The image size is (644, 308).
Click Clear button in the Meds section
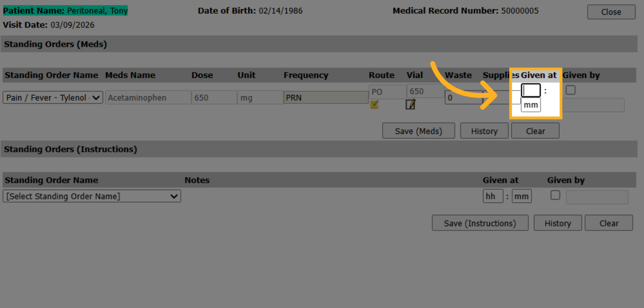point(535,131)
